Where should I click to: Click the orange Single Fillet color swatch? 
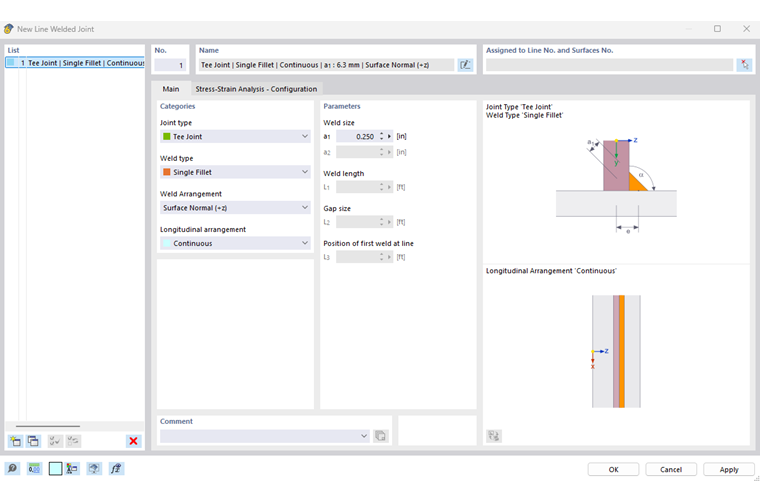pyautogui.click(x=167, y=172)
